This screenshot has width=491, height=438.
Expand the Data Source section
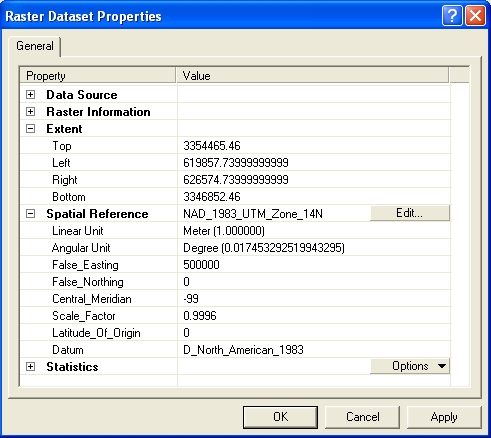pos(30,95)
